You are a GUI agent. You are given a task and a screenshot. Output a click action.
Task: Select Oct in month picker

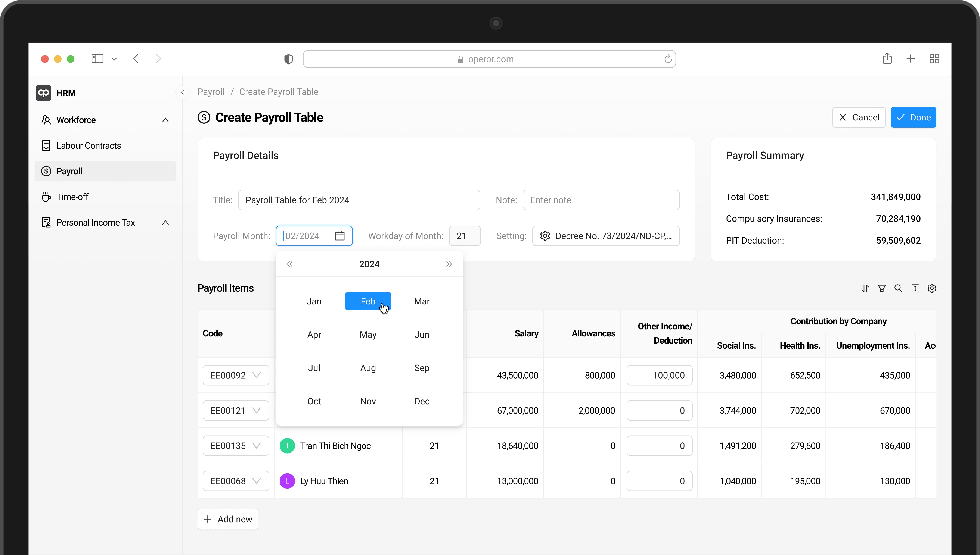[314, 401]
